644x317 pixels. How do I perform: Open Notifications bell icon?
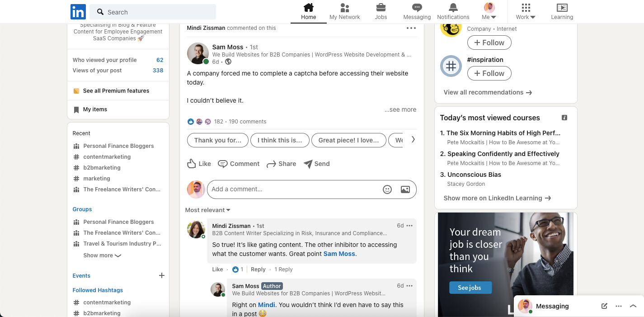tap(453, 8)
